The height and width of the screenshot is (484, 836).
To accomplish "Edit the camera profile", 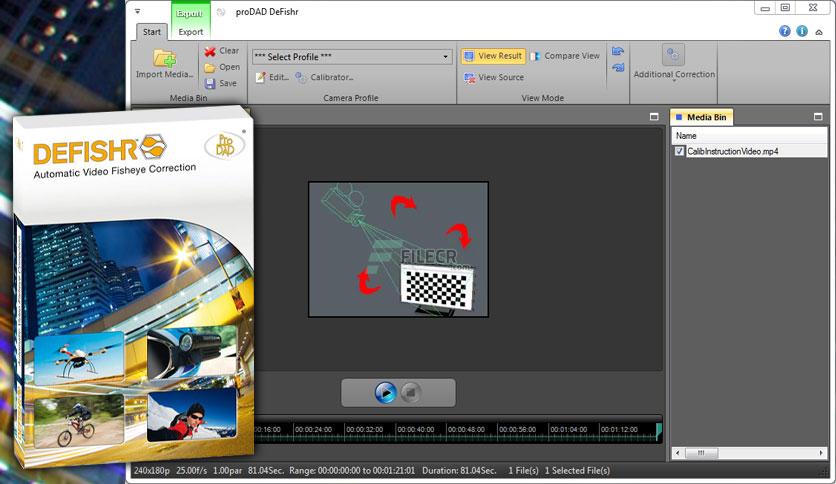I will [x=272, y=77].
